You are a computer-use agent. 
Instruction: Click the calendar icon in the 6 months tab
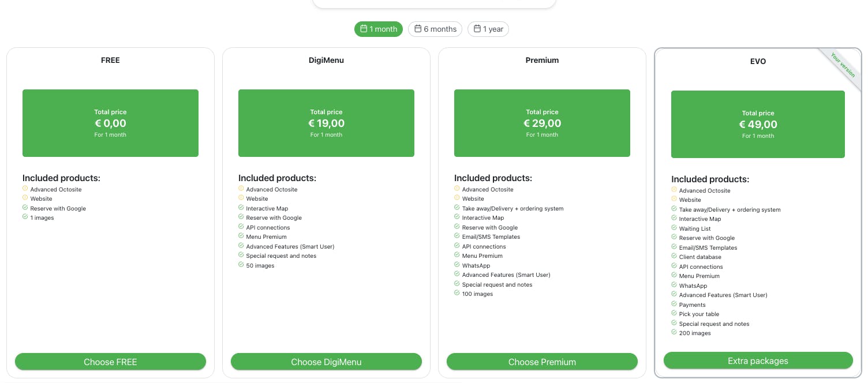(x=417, y=29)
